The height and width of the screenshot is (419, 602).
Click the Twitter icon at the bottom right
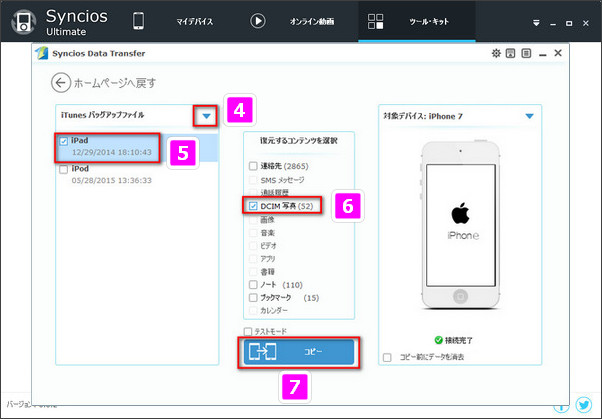(584, 404)
